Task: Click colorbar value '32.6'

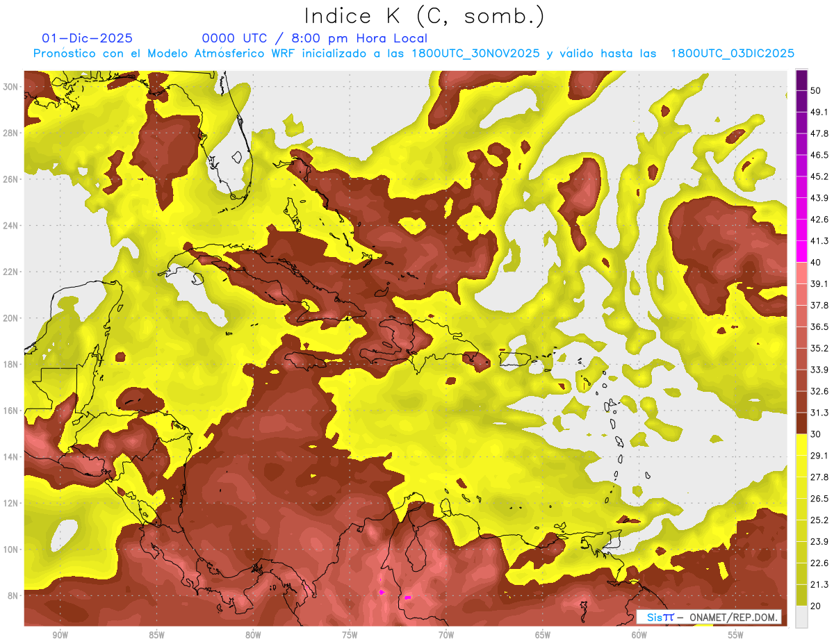Action: pyautogui.click(x=819, y=391)
